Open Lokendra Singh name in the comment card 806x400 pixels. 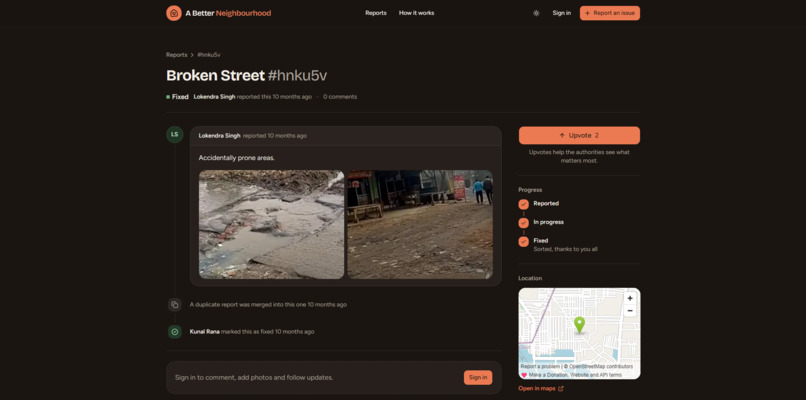coord(219,136)
